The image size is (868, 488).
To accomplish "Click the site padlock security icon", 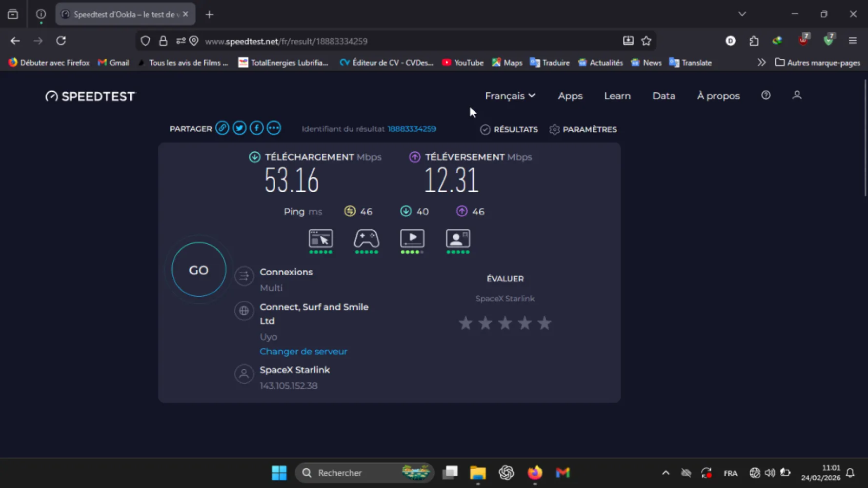I will click(x=163, y=41).
